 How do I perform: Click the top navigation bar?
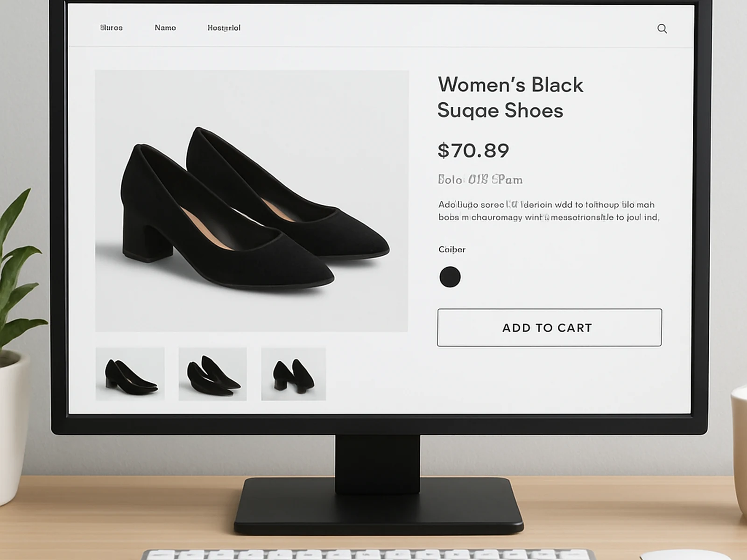[x=373, y=28]
